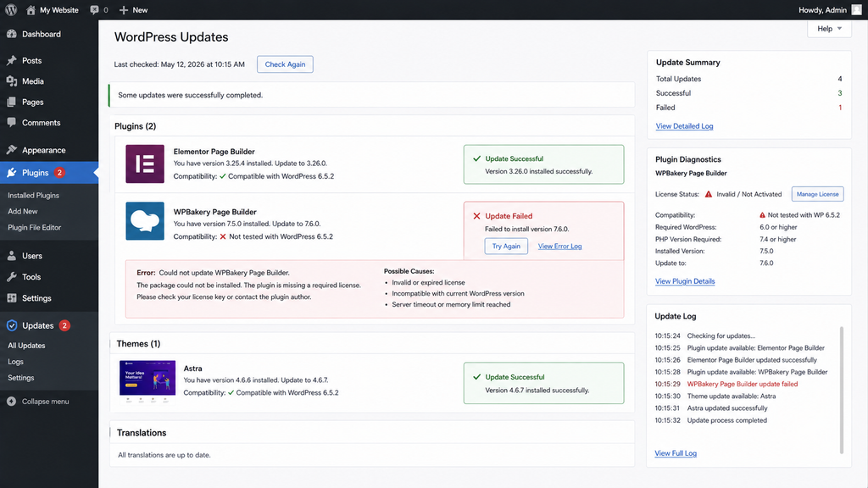Click the Collapse menu arrow icon
Viewport: 868px width, 488px height.
[11, 401]
